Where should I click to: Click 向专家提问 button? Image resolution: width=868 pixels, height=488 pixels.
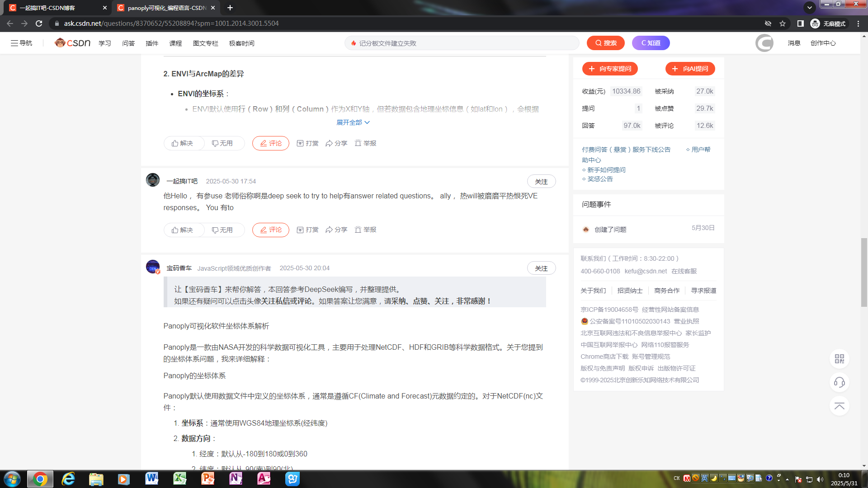[x=610, y=69]
